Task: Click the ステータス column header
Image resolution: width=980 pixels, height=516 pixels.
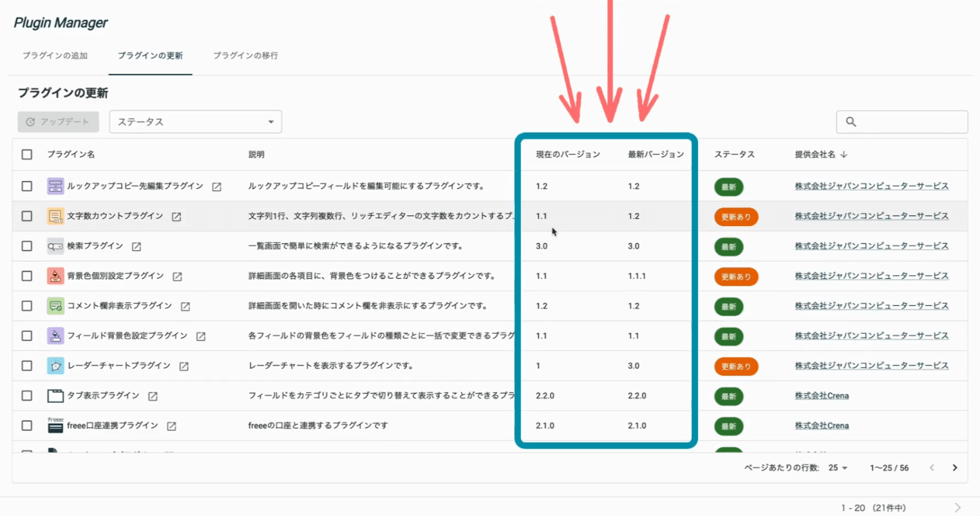Action: click(x=734, y=155)
